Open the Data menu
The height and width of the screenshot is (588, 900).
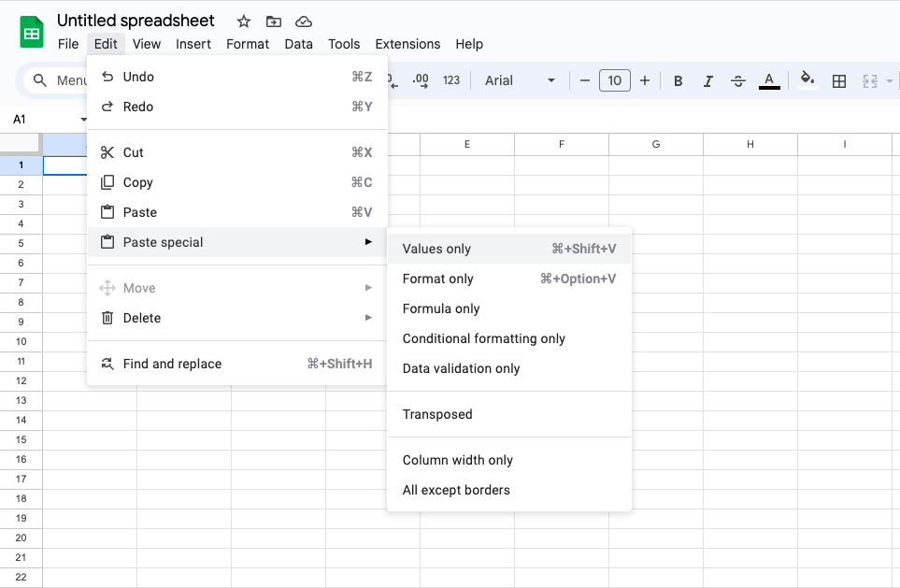pyautogui.click(x=298, y=44)
